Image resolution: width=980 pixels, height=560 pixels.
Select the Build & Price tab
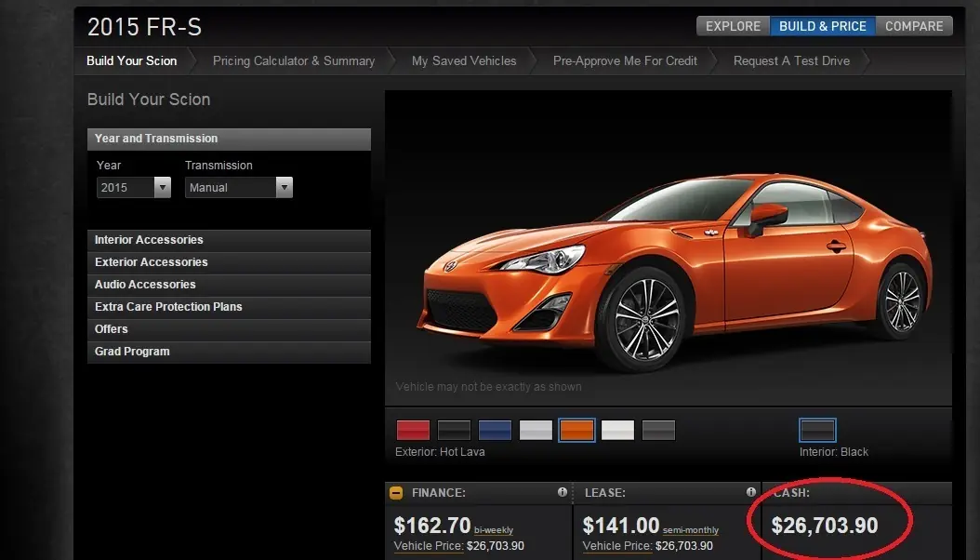(823, 26)
